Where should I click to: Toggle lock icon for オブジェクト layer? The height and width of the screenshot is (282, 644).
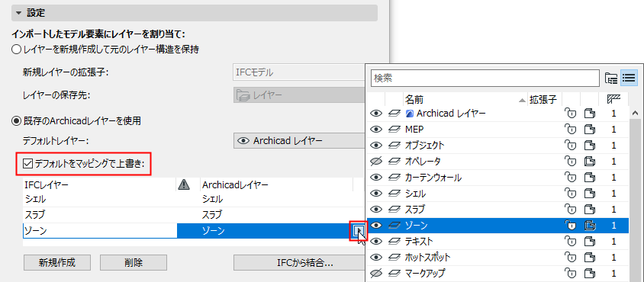click(571, 146)
